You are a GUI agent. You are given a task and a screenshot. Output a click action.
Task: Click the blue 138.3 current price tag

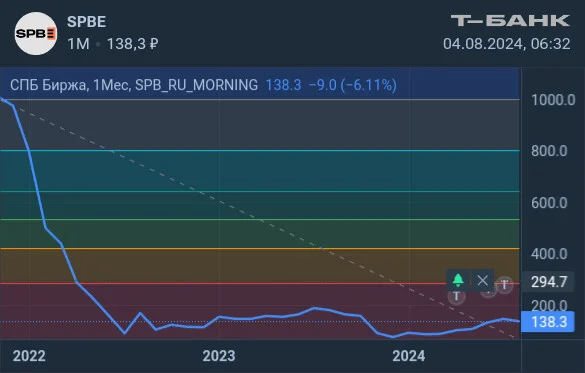point(548,322)
